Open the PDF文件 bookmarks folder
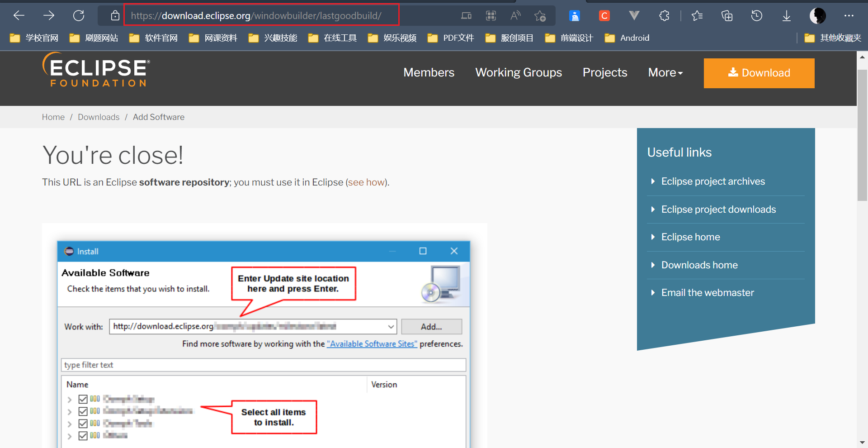The height and width of the screenshot is (448, 868). [x=451, y=38]
